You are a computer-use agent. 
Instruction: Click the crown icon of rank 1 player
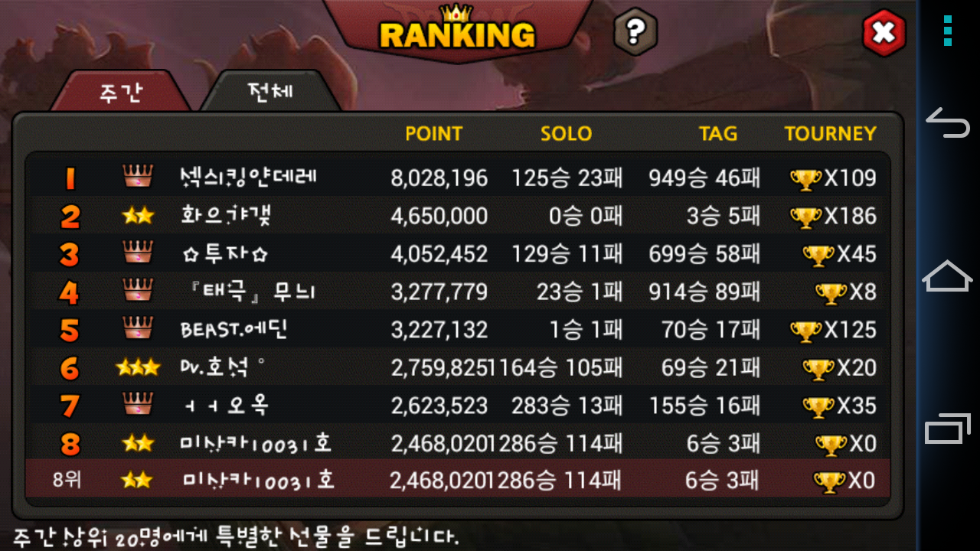(x=138, y=177)
